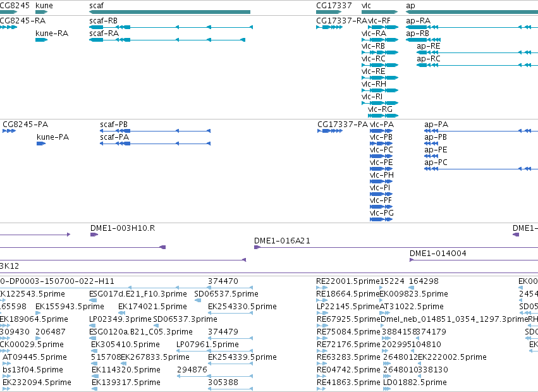Select the ap-RA transcript label
The width and height of the screenshot is (538, 392).
tap(419, 21)
